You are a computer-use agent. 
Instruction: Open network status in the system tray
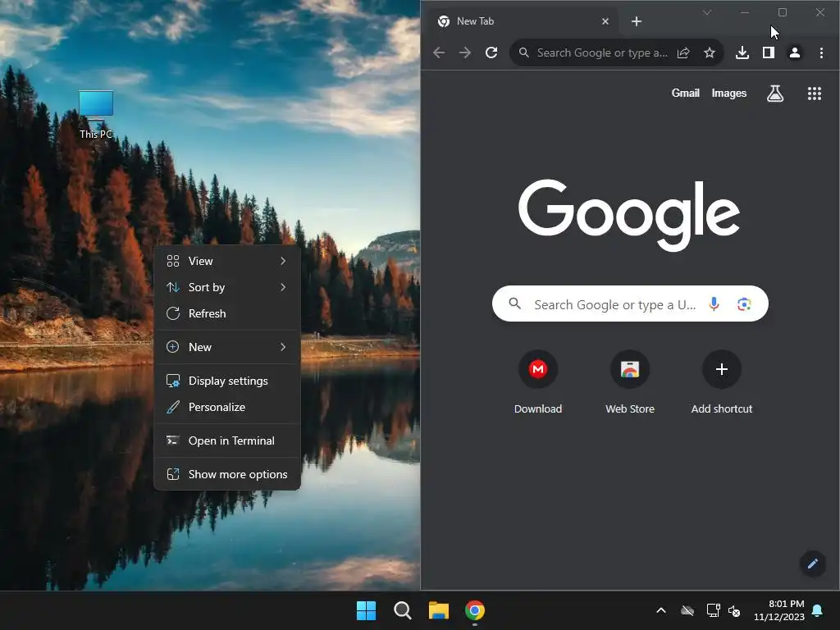713,610
